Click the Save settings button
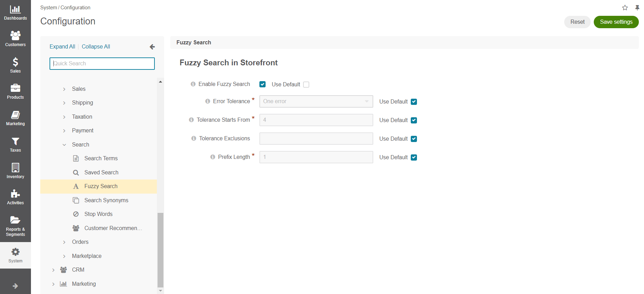 pos(616,22)
